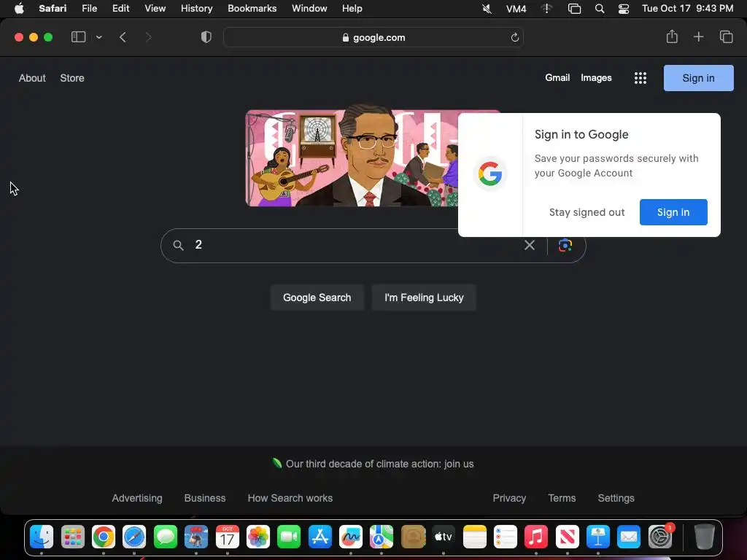Open the Bookmarks menu
Viewport: 747px width, 560px height.
pos(252,9)
